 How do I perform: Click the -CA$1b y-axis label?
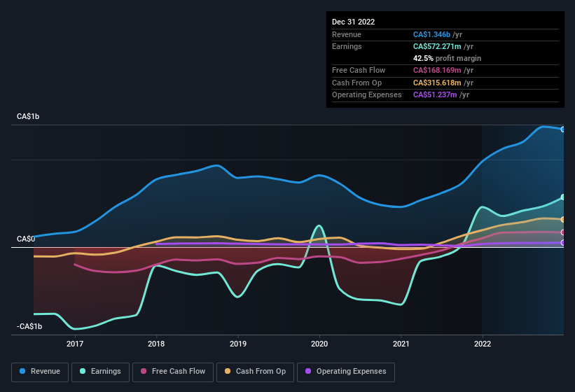pyautogui.click(x=29, y=326)
